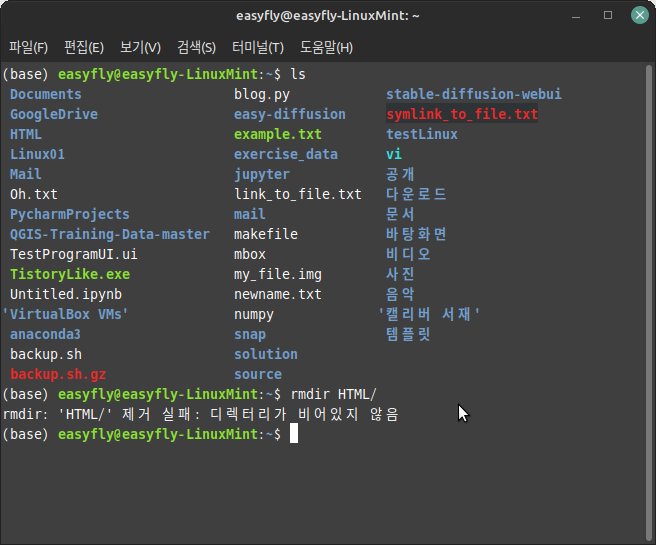Minimize the terminal window
This screenshot has height=545, width=656.
[x=576, y=16]
